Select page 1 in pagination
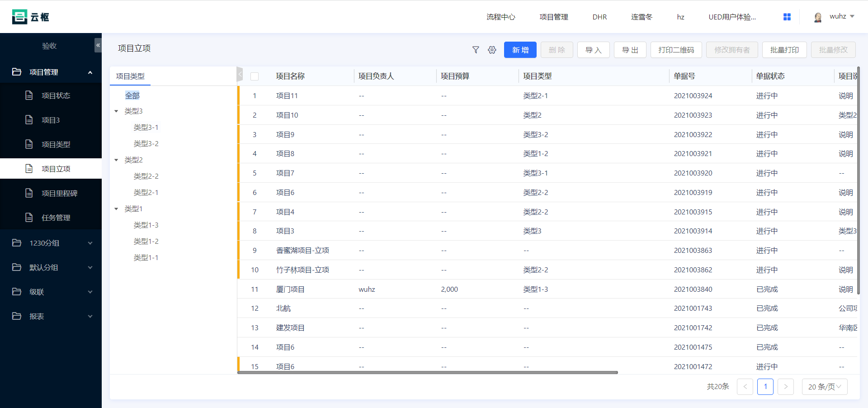Viewport: 868px width, 408px height. click(765, 387)
